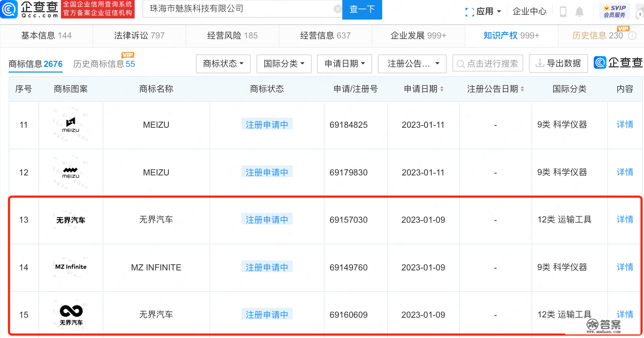Click 注册申请中 status in row 11
644x338 pixels.
[267, 125]
